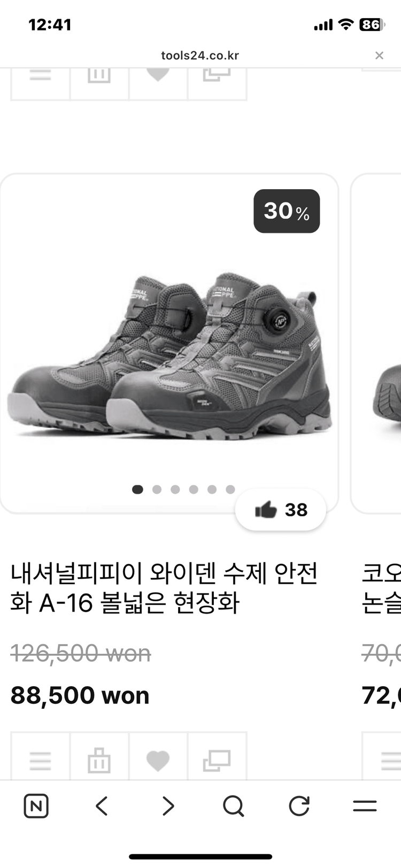Open the list options icon under 88,500 won
401x868 pixels.
click(41, 760)
